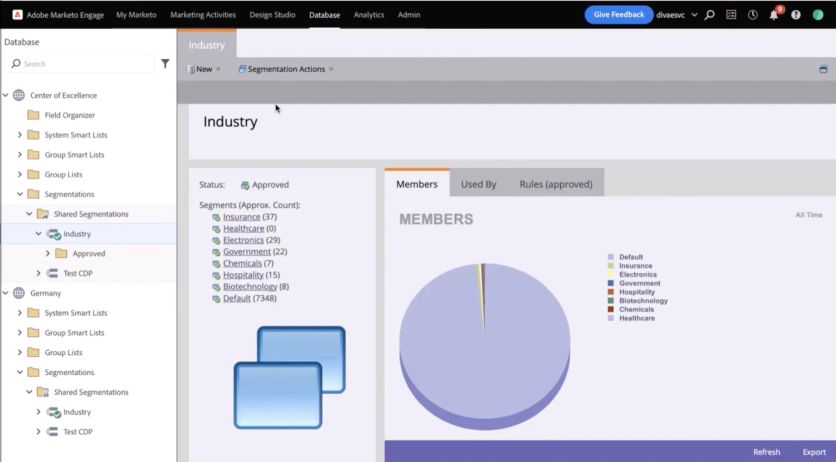Open the Default segment link
Screen dimensions: 836x462
[237, 298]
